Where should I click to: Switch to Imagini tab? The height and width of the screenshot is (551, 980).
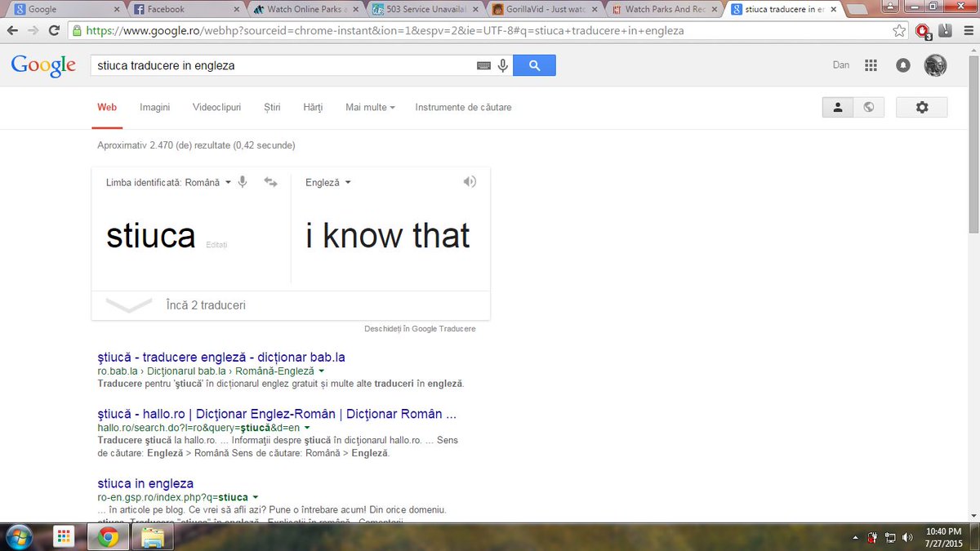[155, 107]
